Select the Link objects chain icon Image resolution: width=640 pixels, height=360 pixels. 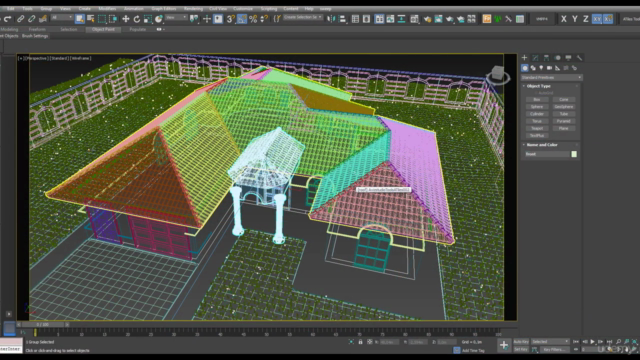[20, 19]
